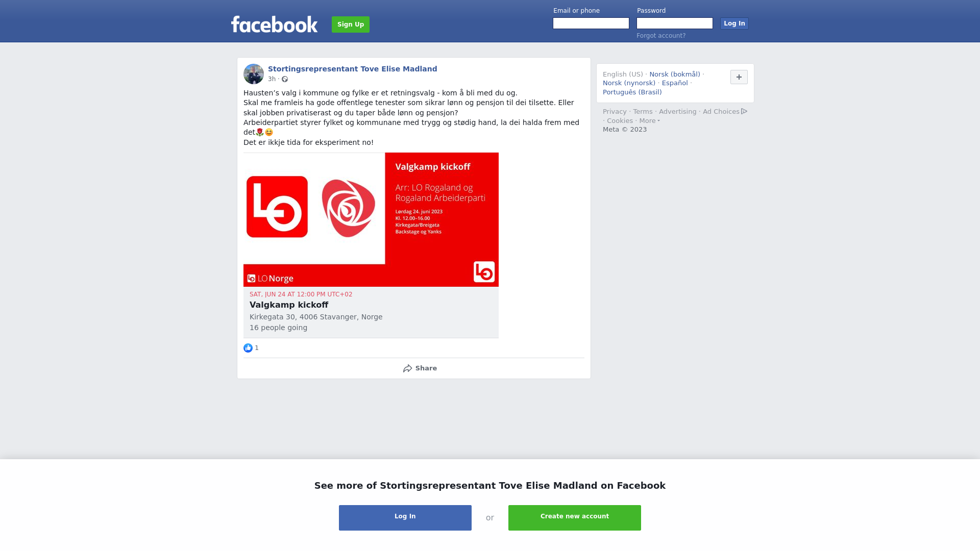
Task: Click the Share arrow icon
Action: click(x=407, y=368)
